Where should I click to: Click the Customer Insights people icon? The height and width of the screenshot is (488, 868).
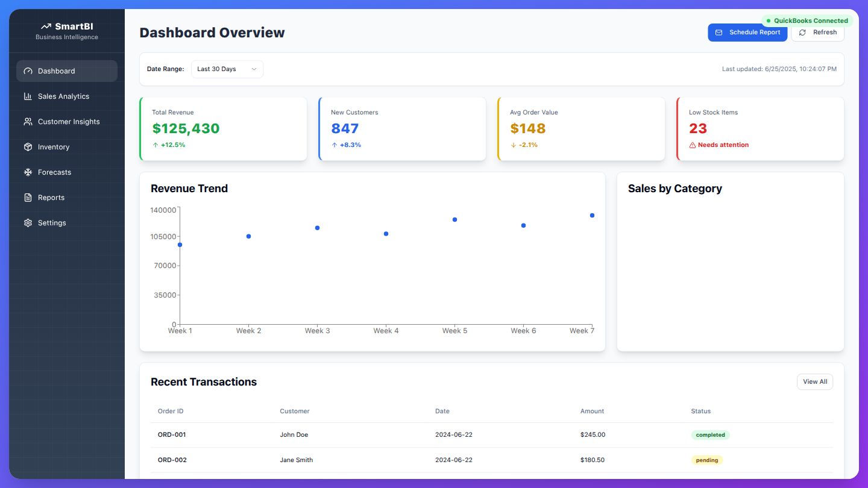point(28,122)
